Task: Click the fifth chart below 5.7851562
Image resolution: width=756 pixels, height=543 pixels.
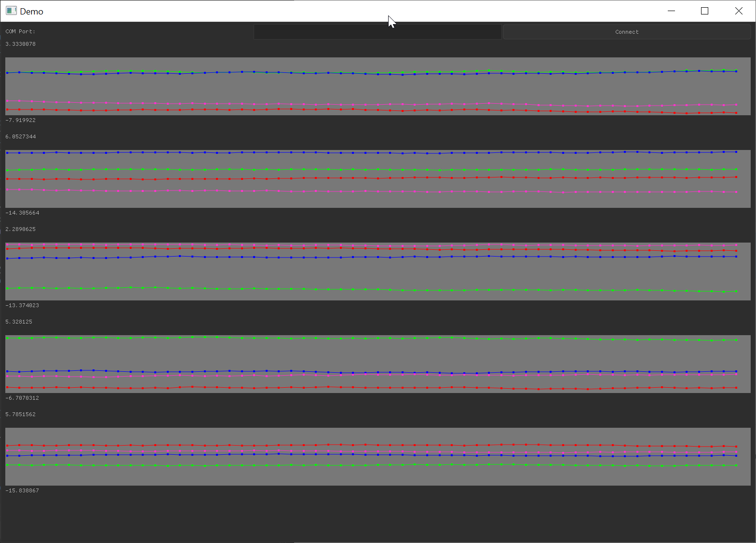Action: tap(378, 457)
